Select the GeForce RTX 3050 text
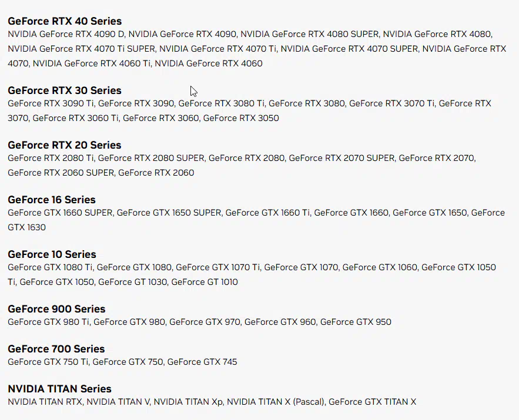This screenshot has height=420, width=519. coord(241,118)
